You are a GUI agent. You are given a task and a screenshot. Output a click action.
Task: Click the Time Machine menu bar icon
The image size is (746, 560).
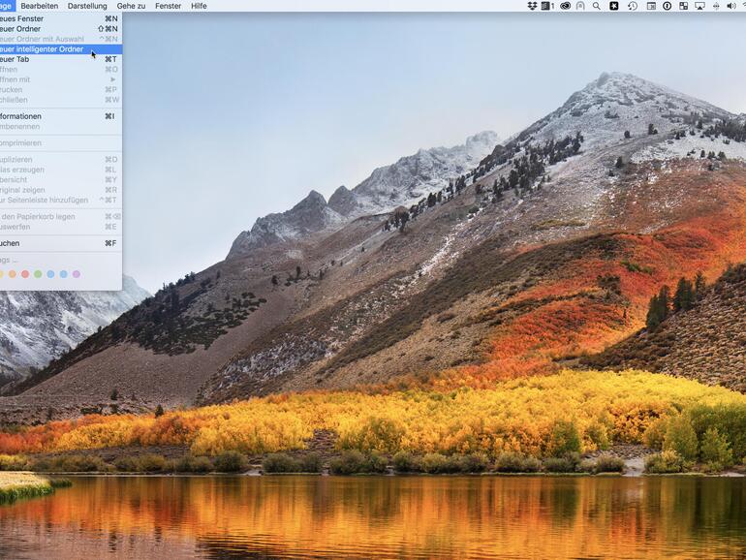[633, 6]
